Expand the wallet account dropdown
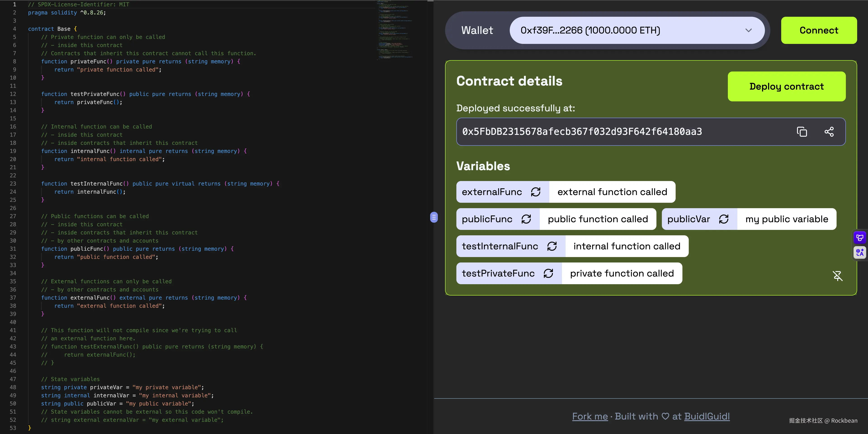868x434 pixels. [749, 30]
